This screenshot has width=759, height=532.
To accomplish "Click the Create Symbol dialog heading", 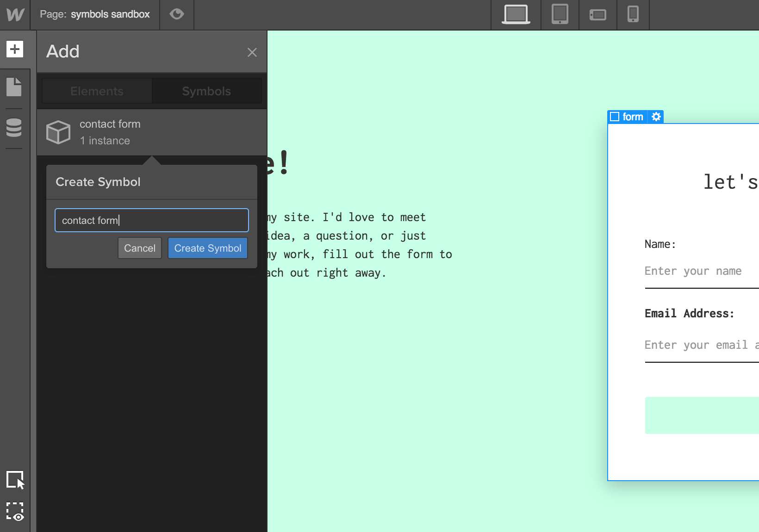I will (x=98, y=182).
